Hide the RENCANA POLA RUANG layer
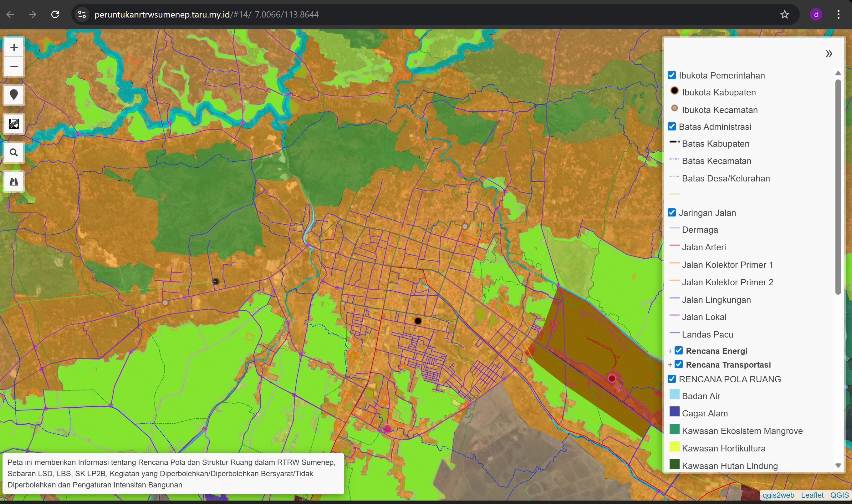 pyautogui.click(x=671, y=379)
